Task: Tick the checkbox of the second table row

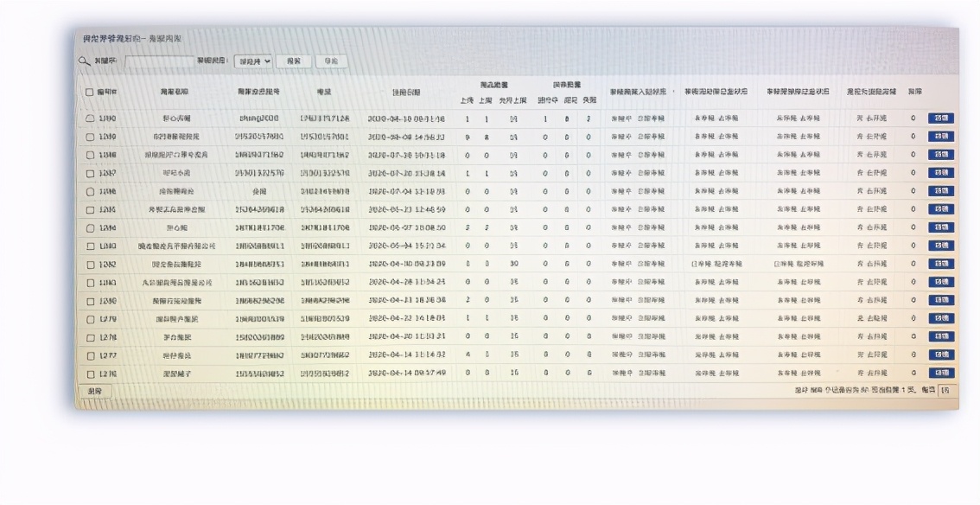Action: click(x=90, y=137)
